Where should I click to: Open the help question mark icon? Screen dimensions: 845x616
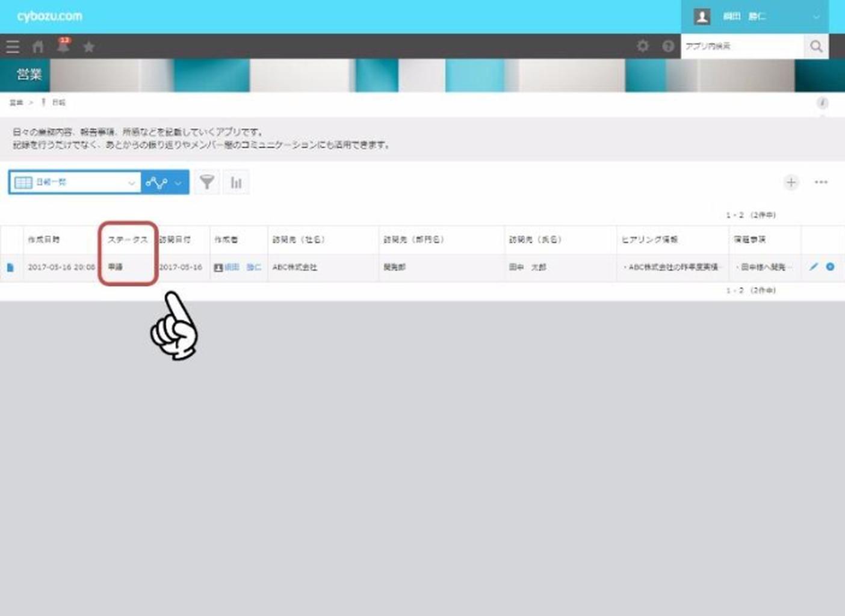coord(668,46)
